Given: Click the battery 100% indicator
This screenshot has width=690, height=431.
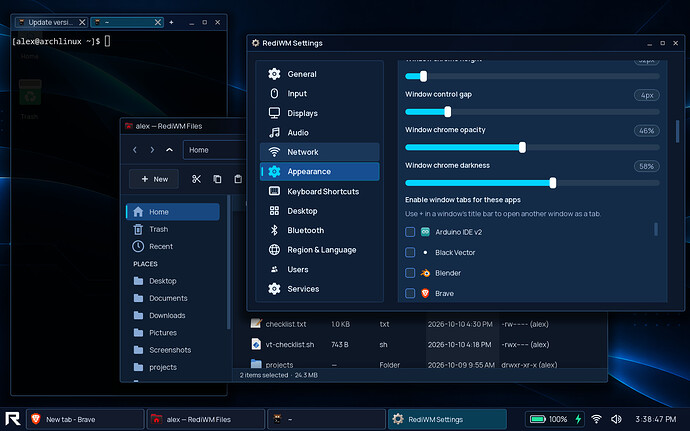Looking at the screenshot, I should click(555, 419).
